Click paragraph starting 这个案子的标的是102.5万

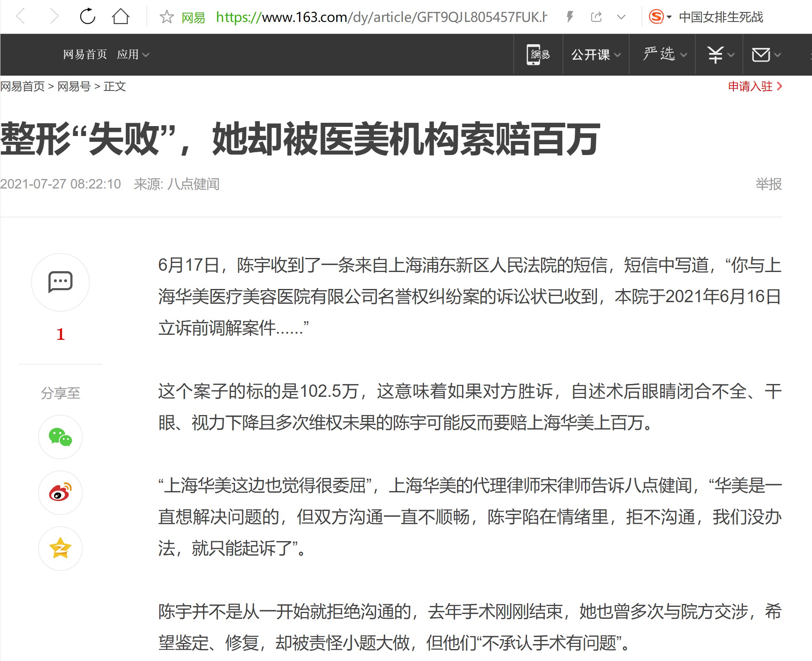click(x=469, y=407)
